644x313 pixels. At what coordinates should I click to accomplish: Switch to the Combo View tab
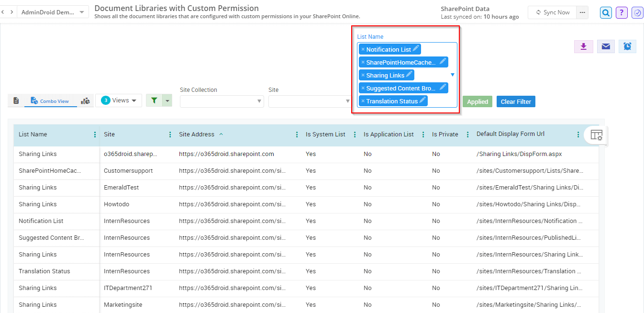pyautogui.click(x=50, y=101)
